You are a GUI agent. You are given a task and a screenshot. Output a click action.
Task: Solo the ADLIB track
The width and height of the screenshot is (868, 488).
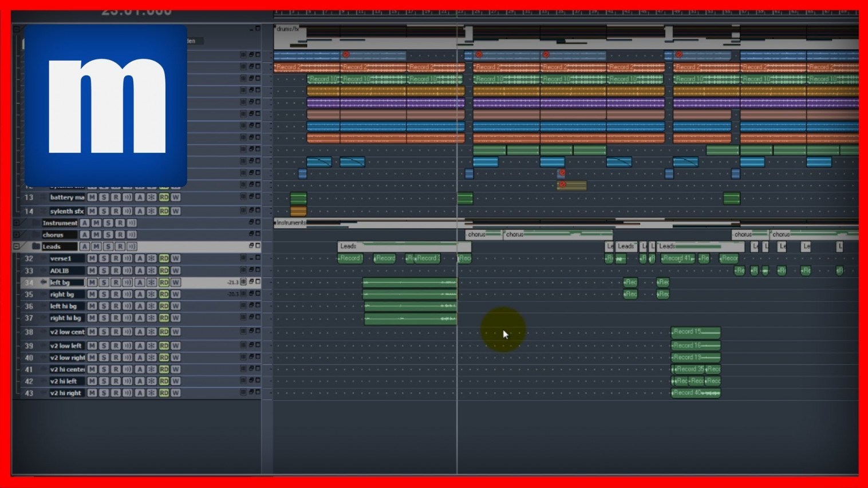click(x=104, y=271)
